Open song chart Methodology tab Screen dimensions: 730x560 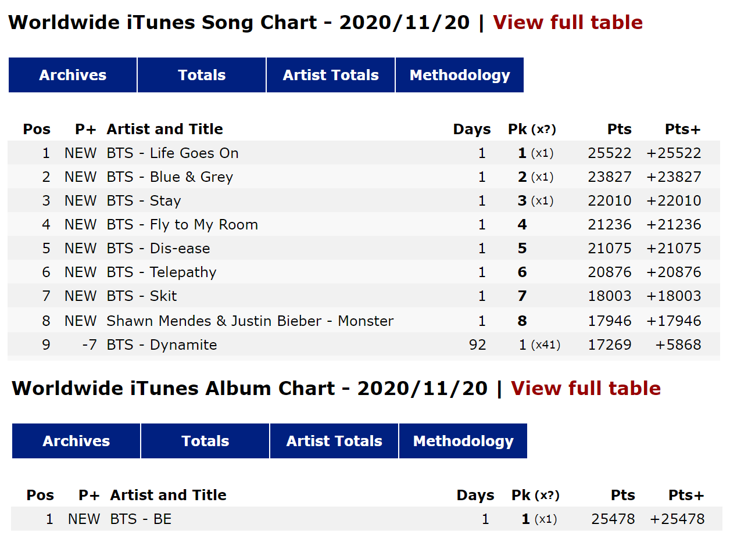pyautogui.click(x=460, y=75)
